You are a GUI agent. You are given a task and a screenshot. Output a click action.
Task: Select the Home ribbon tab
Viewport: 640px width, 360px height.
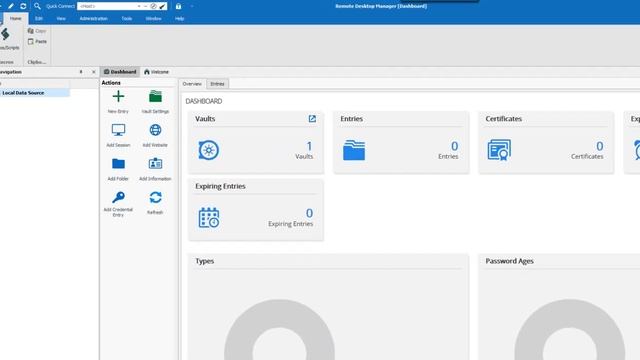(16, 18)
